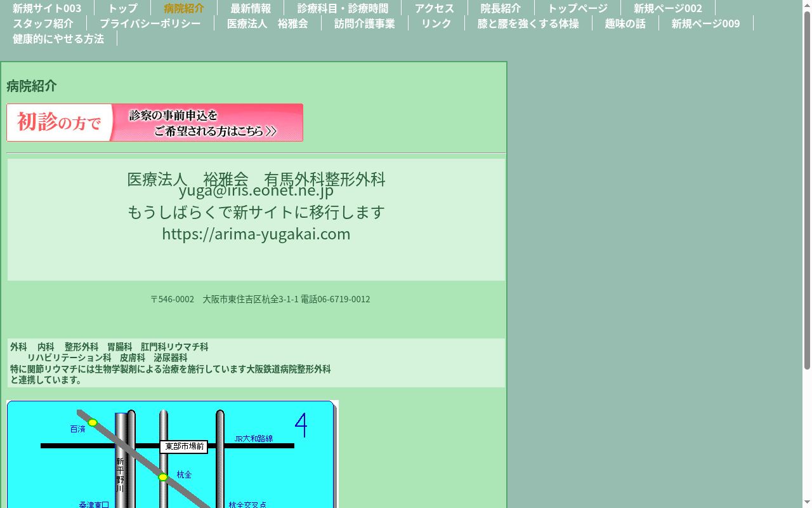Viewport: 812px width, 508px height.
Task: Click the access map image
Action: [x=173, y=454]
